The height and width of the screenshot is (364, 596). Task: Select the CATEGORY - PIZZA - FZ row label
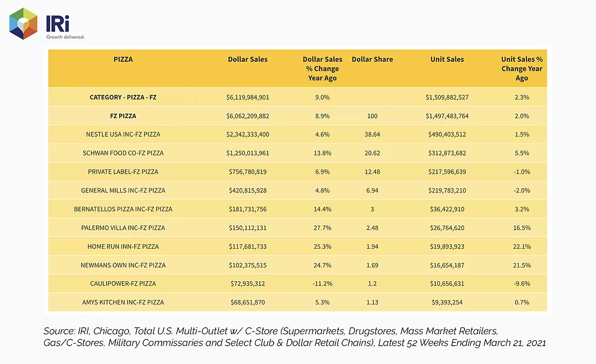[123, 97]
